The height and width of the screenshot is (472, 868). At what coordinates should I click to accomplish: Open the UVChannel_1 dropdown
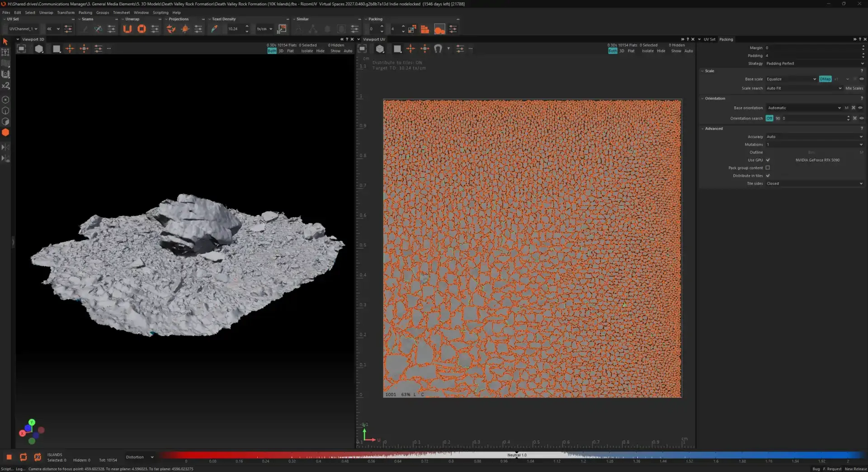coord(23,29)
